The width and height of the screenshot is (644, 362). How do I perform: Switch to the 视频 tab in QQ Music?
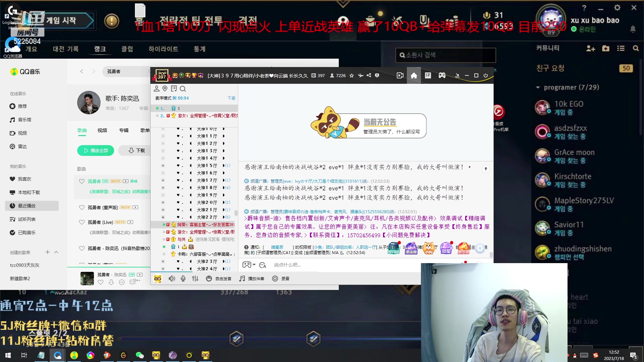click(102, 131)
